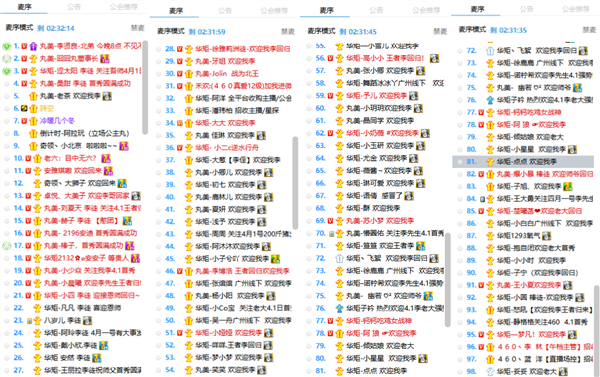Toggle the mic status circle on entry 2
The image size is (600, 377).
coord(6,59)
